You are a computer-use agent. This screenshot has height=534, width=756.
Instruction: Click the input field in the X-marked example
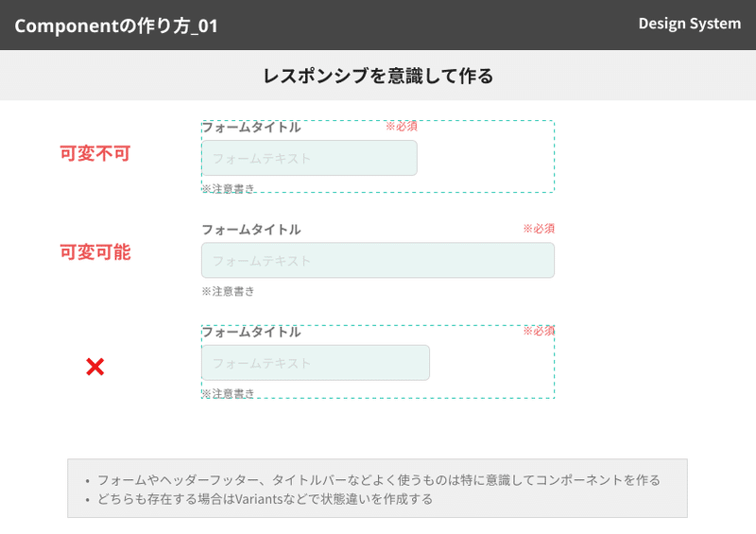coord(316,363)
